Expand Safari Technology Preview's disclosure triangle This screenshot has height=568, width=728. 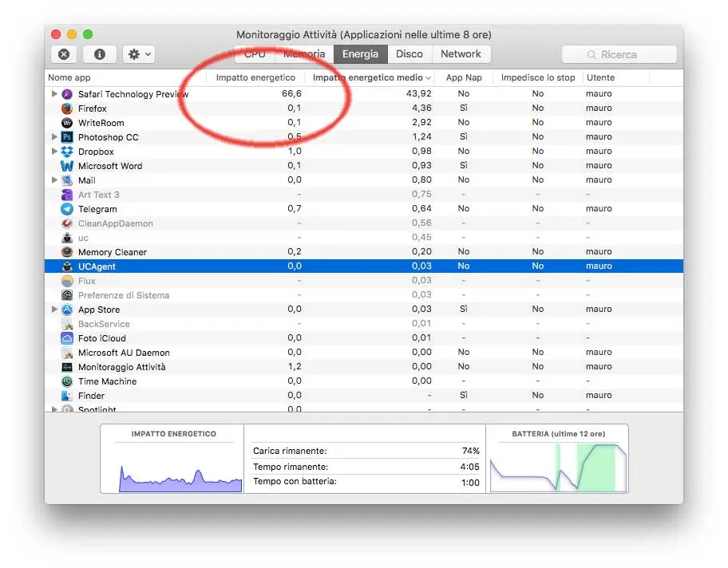[55, 93]
